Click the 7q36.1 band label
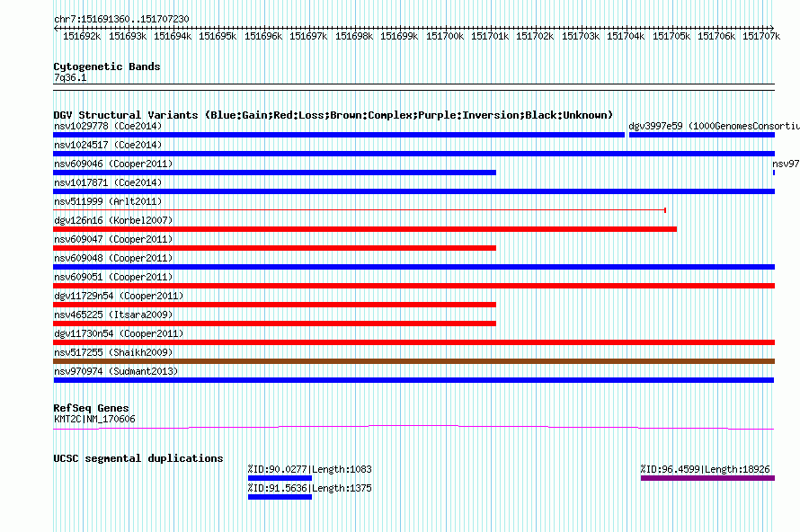This screenshot has height=532, width=800. (70, 78)
